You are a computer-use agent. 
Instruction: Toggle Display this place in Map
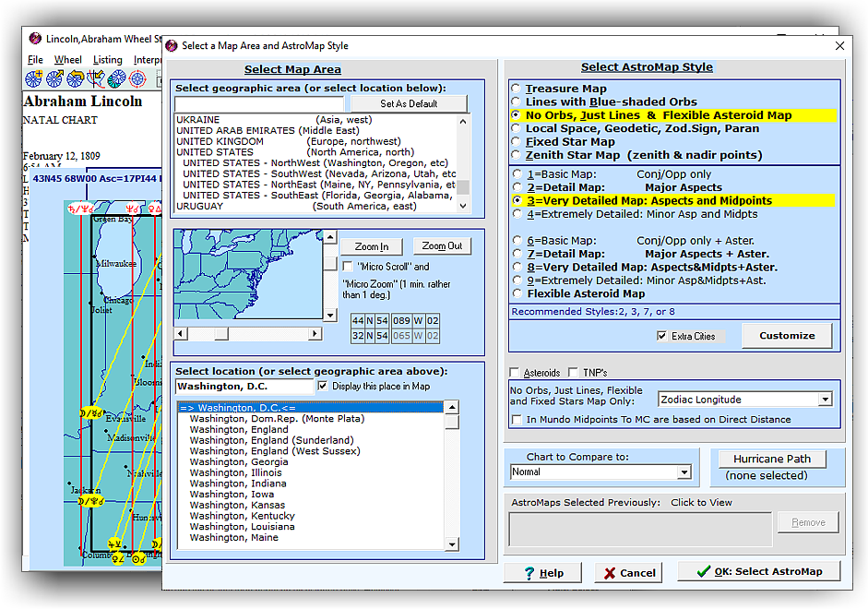pyautogui.click(x=323, y=386)
